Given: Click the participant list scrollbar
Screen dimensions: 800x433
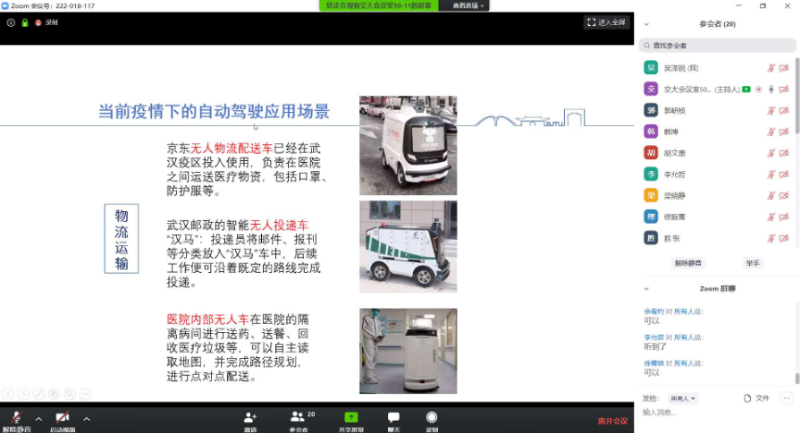Looking at the screenshot, I should pos(797,96).
